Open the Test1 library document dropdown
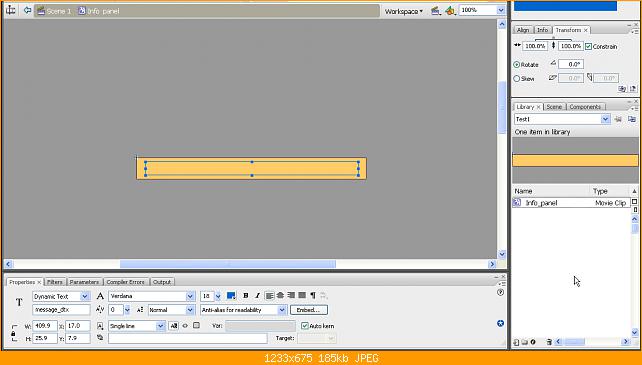The height and width of the screenshot is (365, 642). pos(605,119)
